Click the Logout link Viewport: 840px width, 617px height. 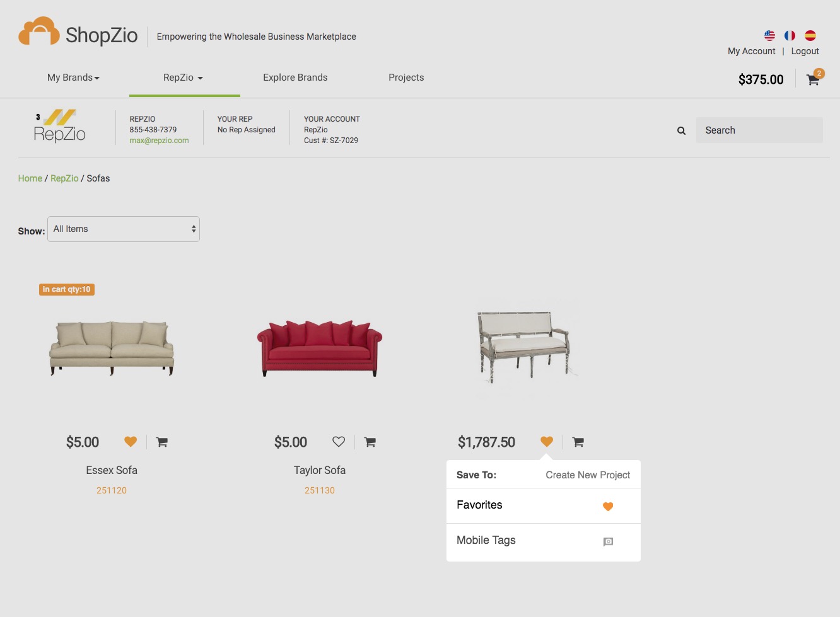pyautogui.click(x=805, y=51)
